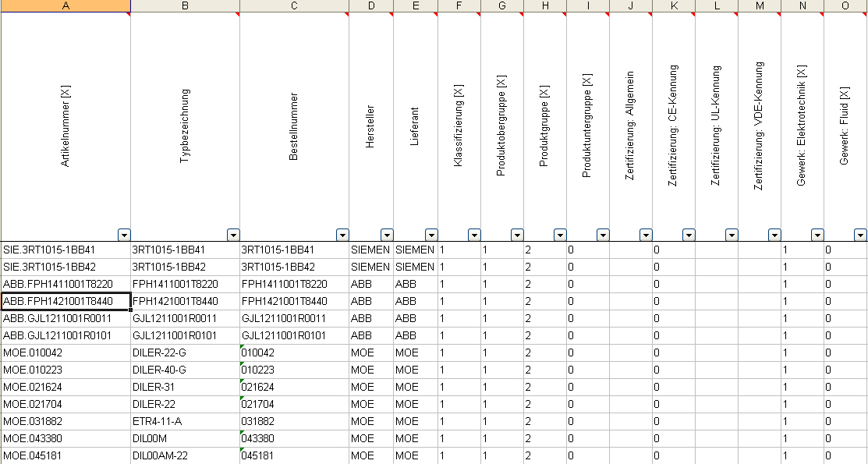Viewport: 868px width, 464px height.
Task: Open the Lieferant filter dropdown
Action: click(x=431, y=235)
